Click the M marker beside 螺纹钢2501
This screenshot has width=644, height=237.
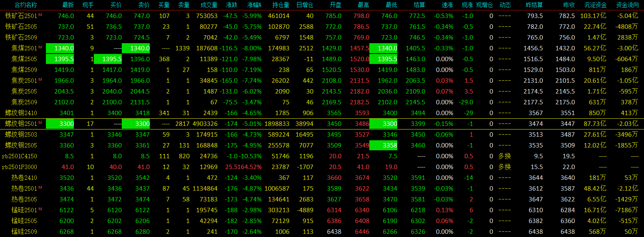(40, 122)
